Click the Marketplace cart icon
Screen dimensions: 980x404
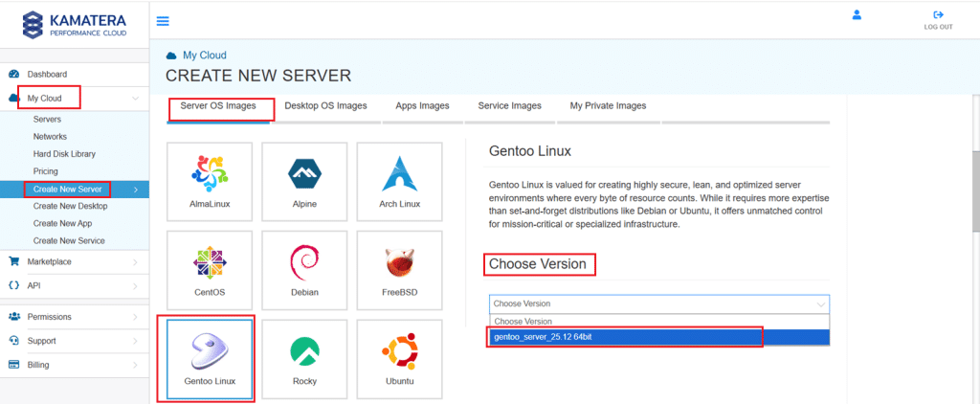[13, 262]
